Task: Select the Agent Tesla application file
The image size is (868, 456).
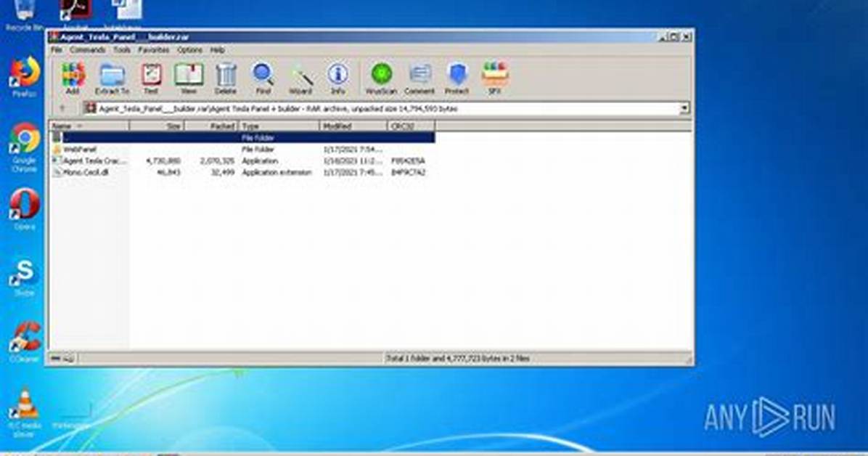Action: click(x=242, y=160)
